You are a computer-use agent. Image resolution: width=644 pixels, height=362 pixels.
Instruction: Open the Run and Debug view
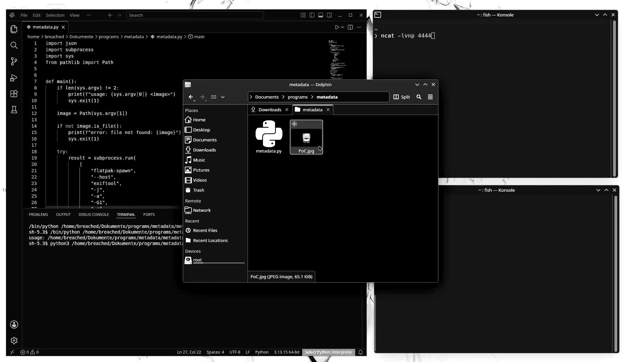point(14,78)
